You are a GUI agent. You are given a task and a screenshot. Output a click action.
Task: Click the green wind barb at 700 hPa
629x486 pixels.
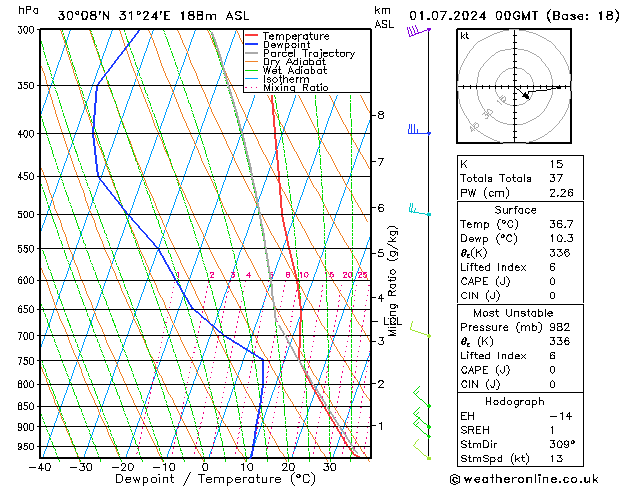click(x=420, y=330)
